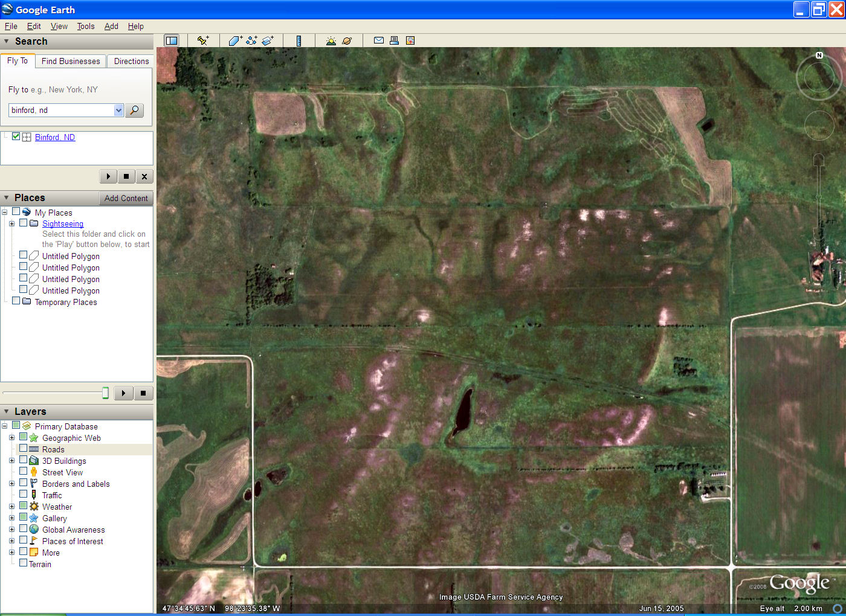The height and width of the screenshot is (616, 846).
Task: Collapse the Search panel
Action: [6, 42]
